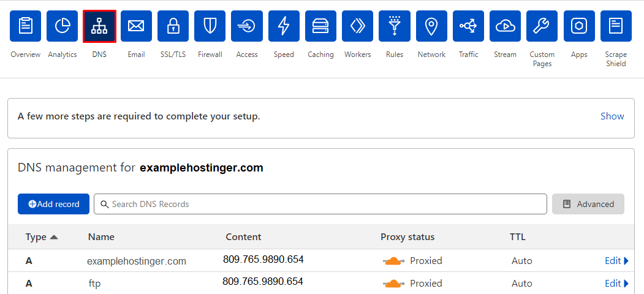
Task: Select the Email envelope icon
Action: pos(136,26)
